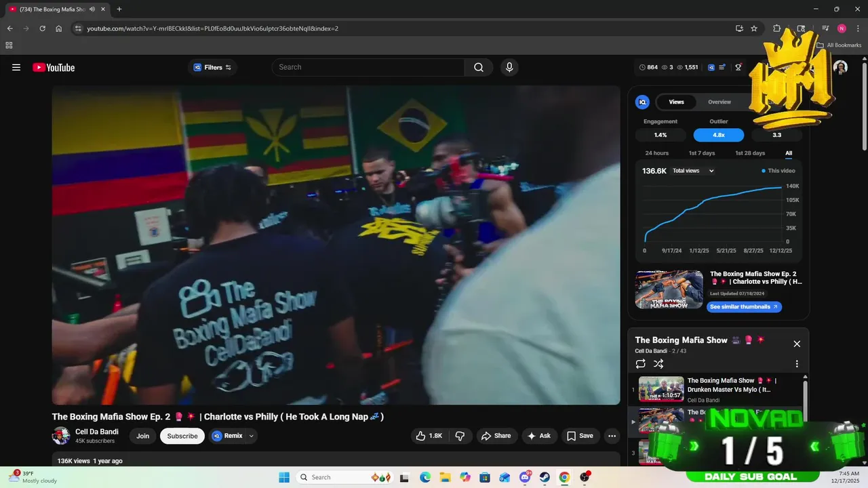The width and height of the screenshot is (868, 488).
Task: View site information icon in address bar
Action: click(78, 28)
